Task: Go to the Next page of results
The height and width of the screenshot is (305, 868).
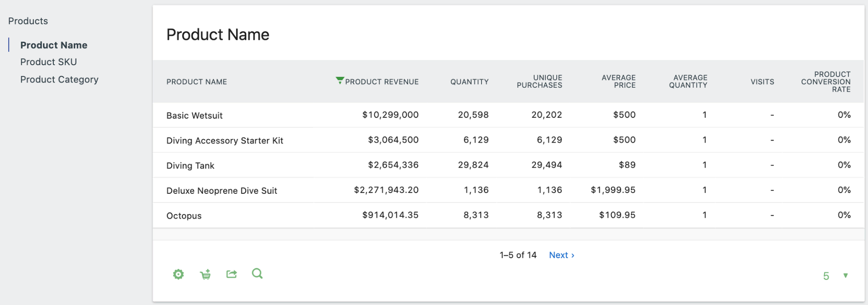Action: coord(561,255)
